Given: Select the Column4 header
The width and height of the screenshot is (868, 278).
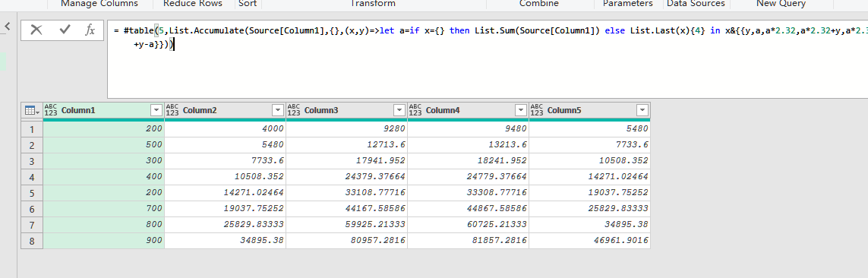Looking at the screenshot, I should (x=469, y=110).
